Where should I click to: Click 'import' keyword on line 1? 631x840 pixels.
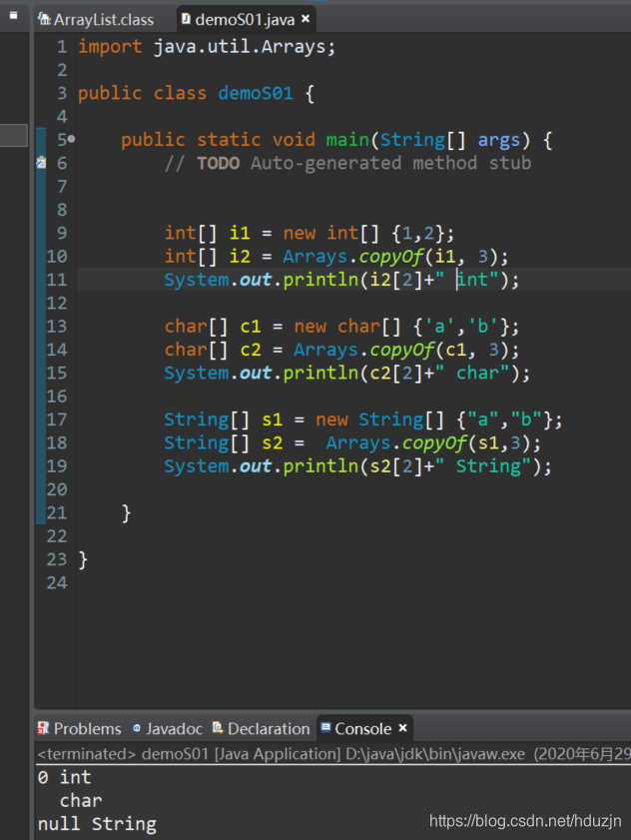[x=110, y=47]
